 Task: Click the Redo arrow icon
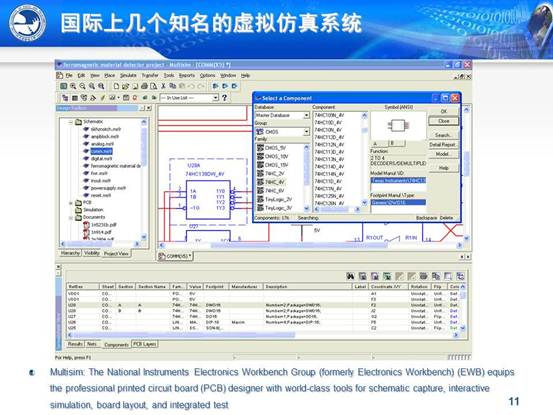tap(201, 86)
